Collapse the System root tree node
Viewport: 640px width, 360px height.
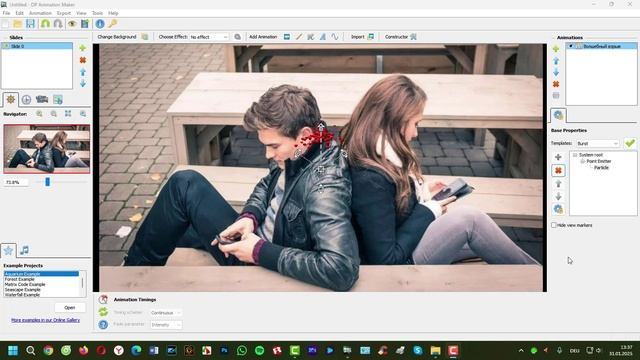(x=575, y=155)
